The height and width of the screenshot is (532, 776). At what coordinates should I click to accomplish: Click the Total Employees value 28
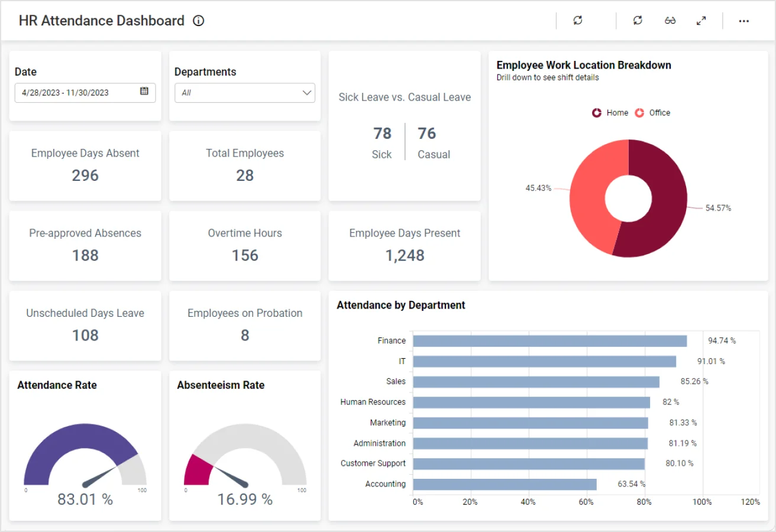245,176
